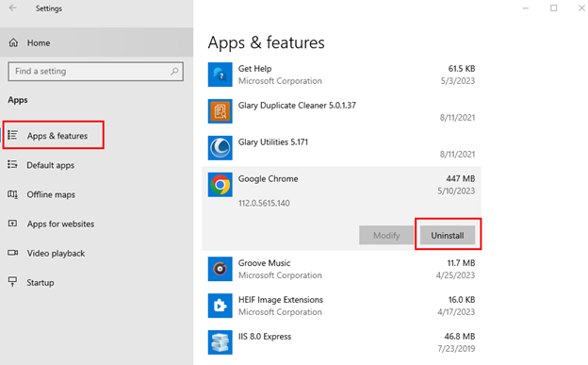Screen dimensions: 588x365
Task: Select the IIS 8.0 Express entry
Action: click(x=265, y=337)
